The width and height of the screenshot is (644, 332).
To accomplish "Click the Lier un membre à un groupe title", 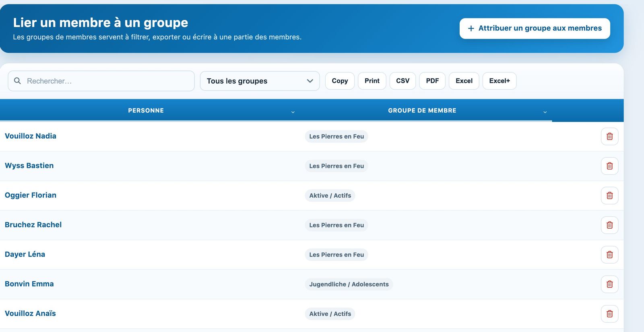I will pos(101,23).
